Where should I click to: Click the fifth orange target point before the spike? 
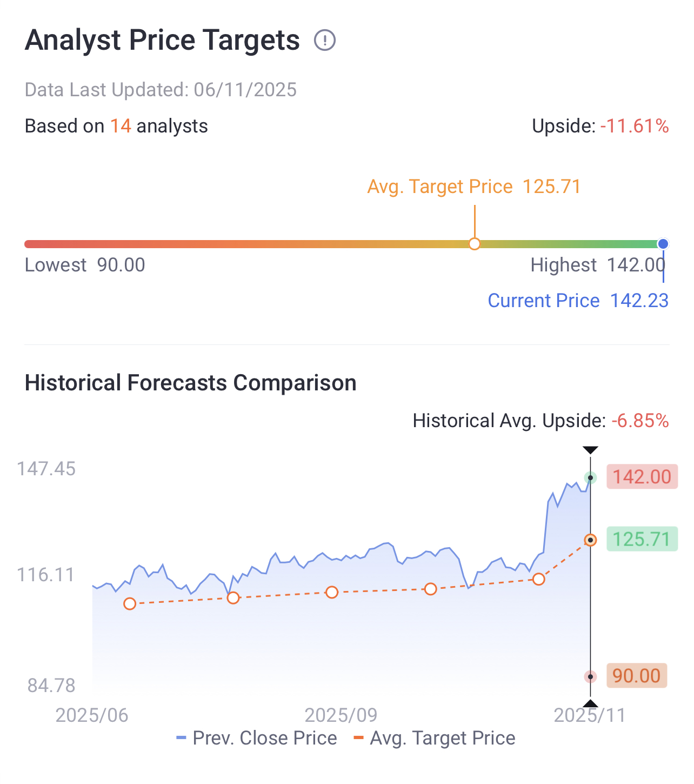pos(538,579)
